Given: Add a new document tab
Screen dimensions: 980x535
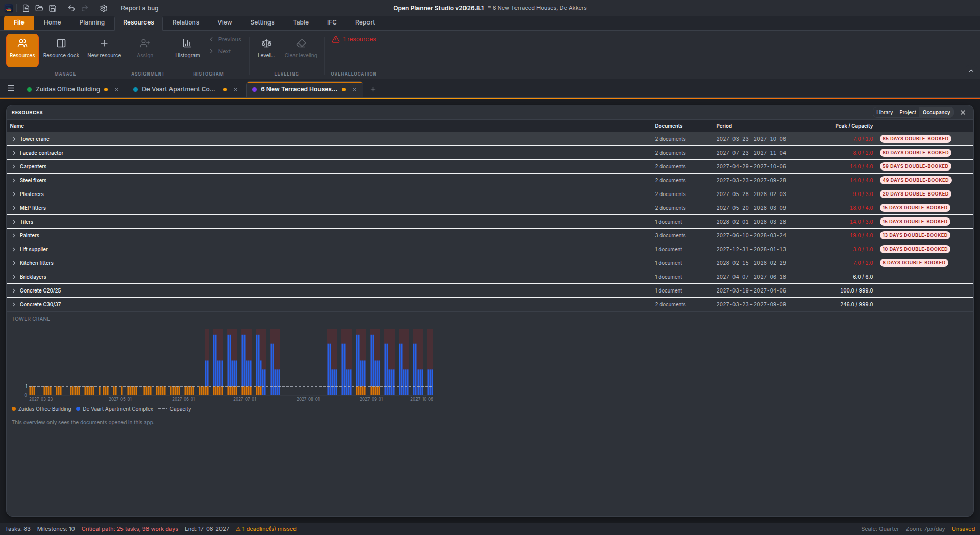Looking at the screenshot, I should pos(373,89).
